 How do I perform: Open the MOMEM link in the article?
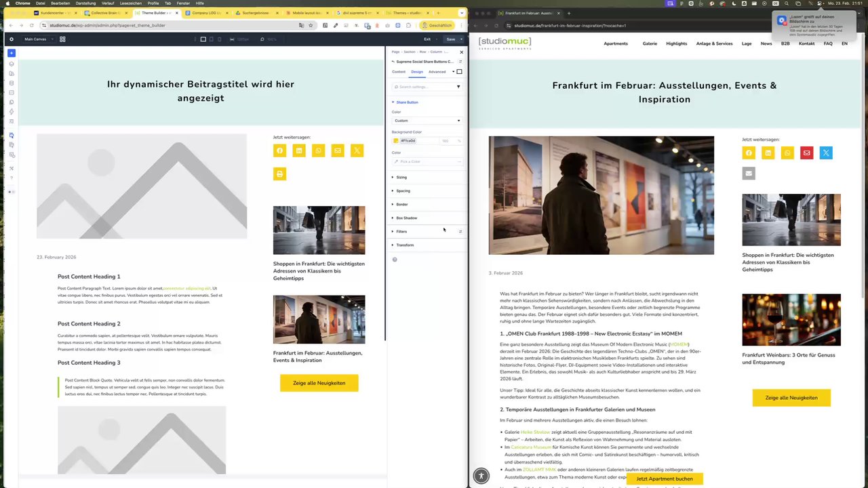(679, 344)
